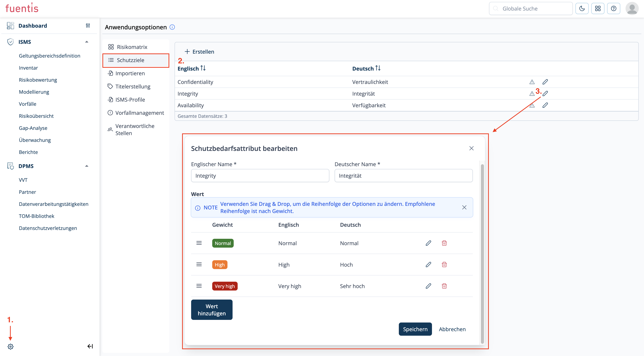This screenshot has height=356, width=644.
Task: Open the Risikomatrix options tab
Action: 132,47
